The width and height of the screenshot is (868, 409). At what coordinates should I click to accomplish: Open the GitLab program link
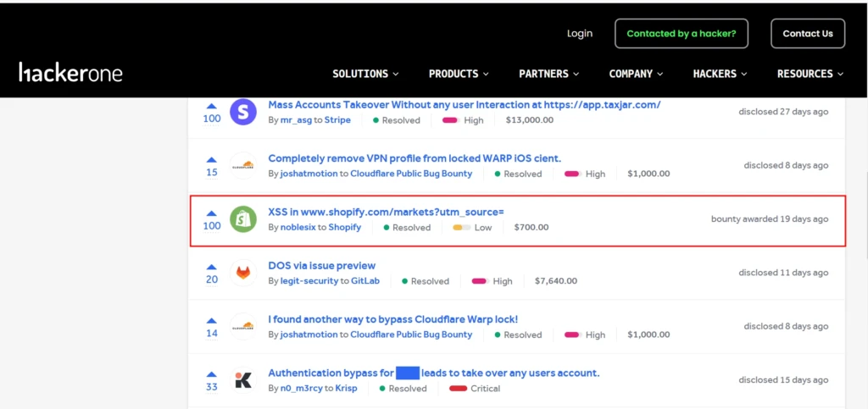point(365,281)
